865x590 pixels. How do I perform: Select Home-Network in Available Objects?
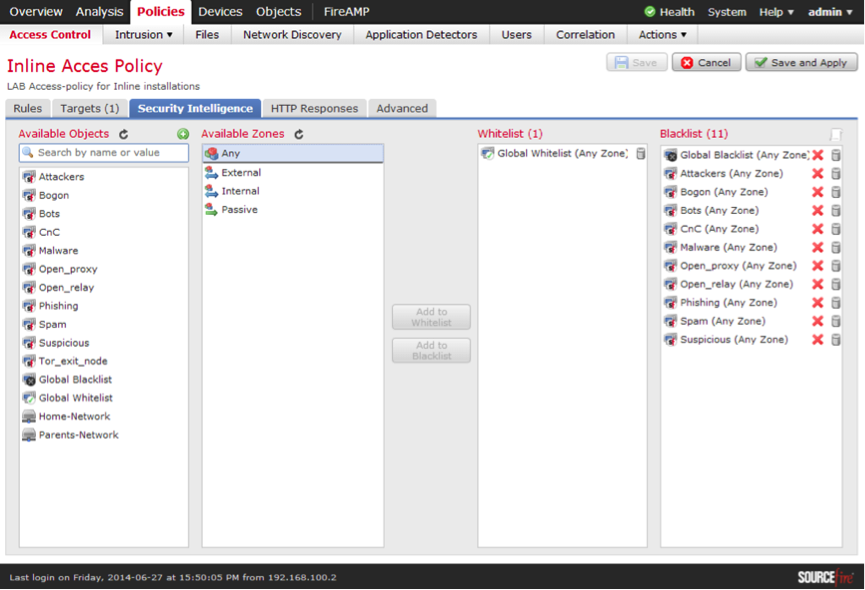(104, 416)
